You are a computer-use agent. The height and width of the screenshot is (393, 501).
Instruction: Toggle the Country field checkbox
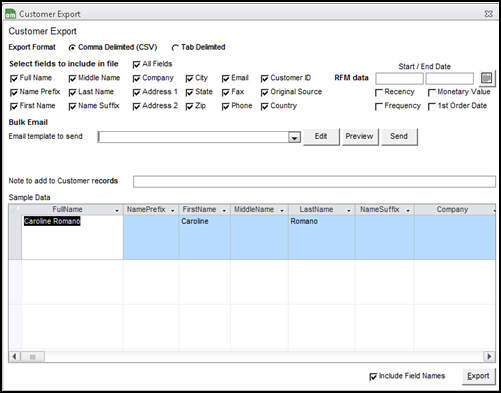coord(265,106)
